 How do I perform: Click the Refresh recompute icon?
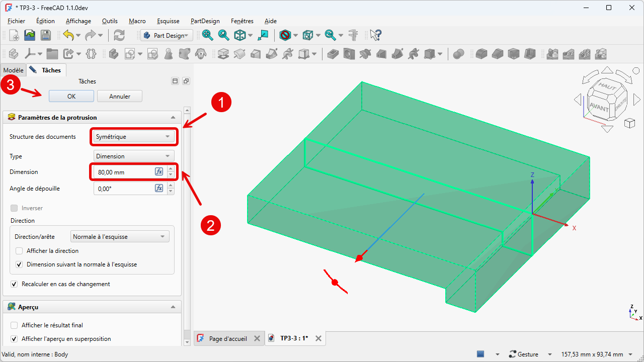coord(119,35)
